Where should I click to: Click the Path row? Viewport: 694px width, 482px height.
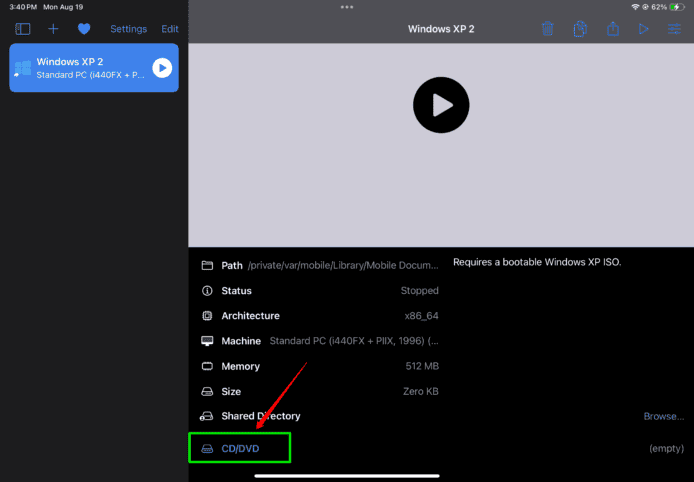click(320, 266)
